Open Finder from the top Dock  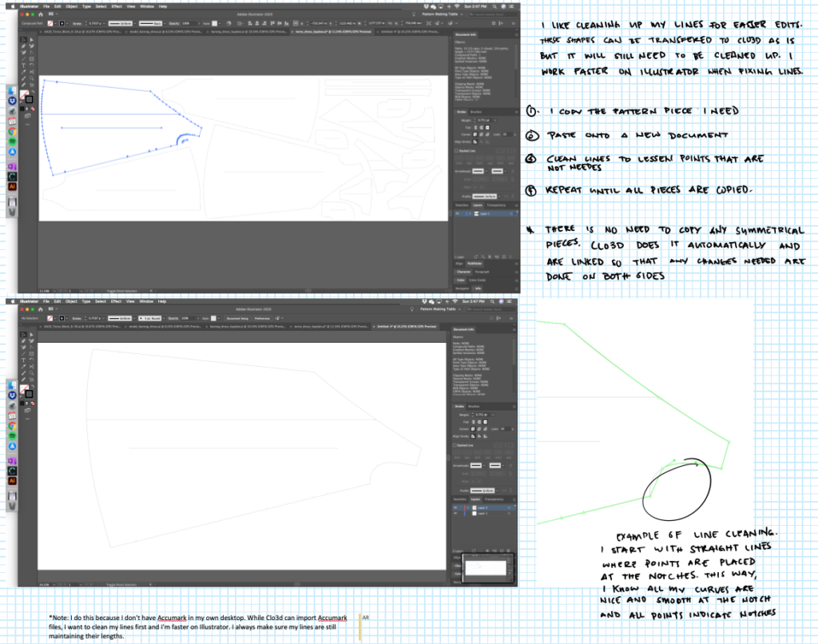pyautogui.click(x=11, y=92)
